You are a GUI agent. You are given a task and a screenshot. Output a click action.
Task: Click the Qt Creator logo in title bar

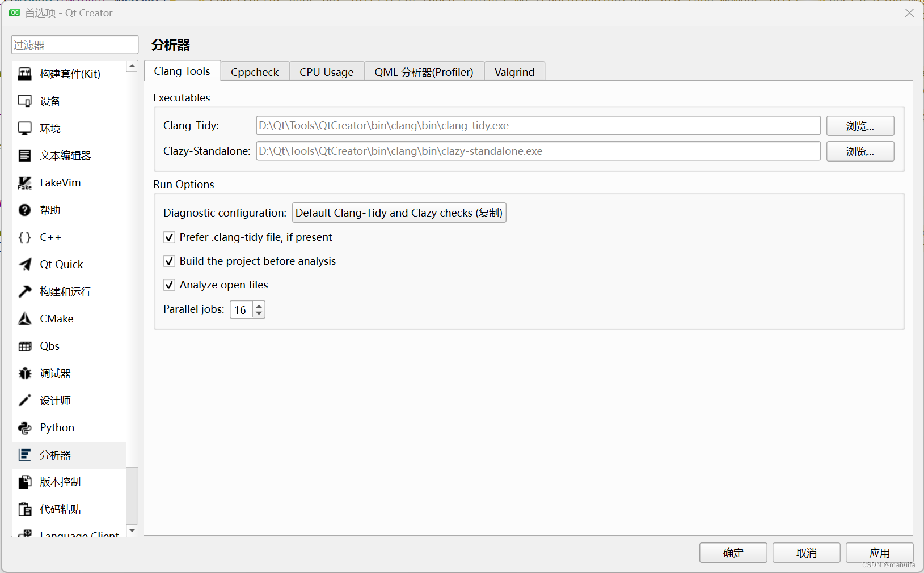pos(15,12)
